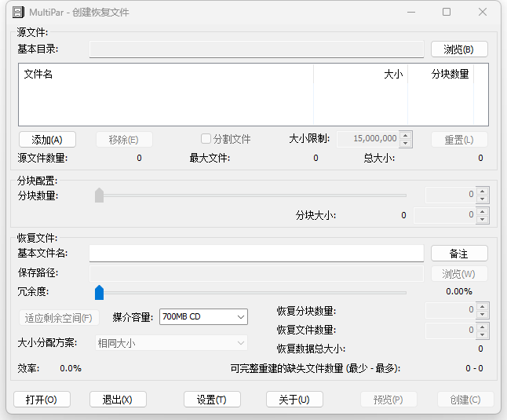This screenshot has height=420, width=507.
Task: Click the 重置(L) reset button
Action: coord(459,140)
